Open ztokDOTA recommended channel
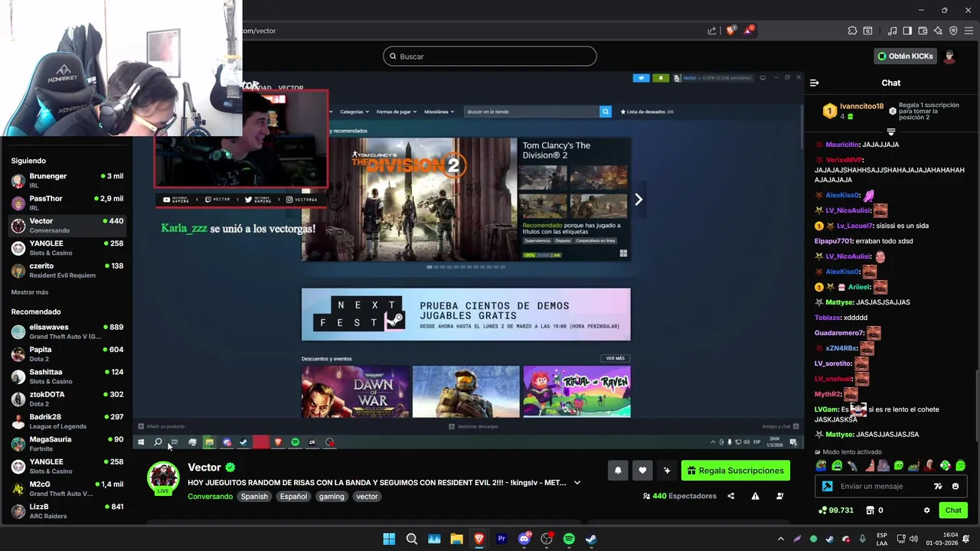980x551 pixels. click(x=67, y=399)
